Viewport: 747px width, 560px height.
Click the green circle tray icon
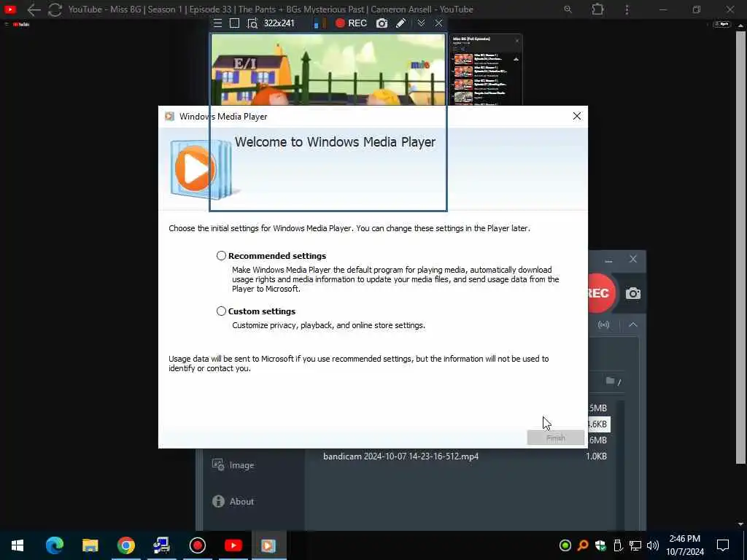point(565,545)
